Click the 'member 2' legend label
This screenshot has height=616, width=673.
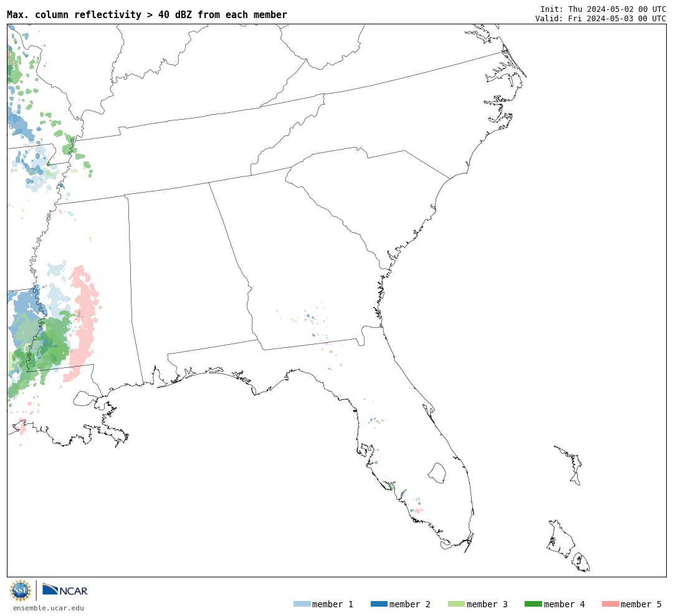410,604
